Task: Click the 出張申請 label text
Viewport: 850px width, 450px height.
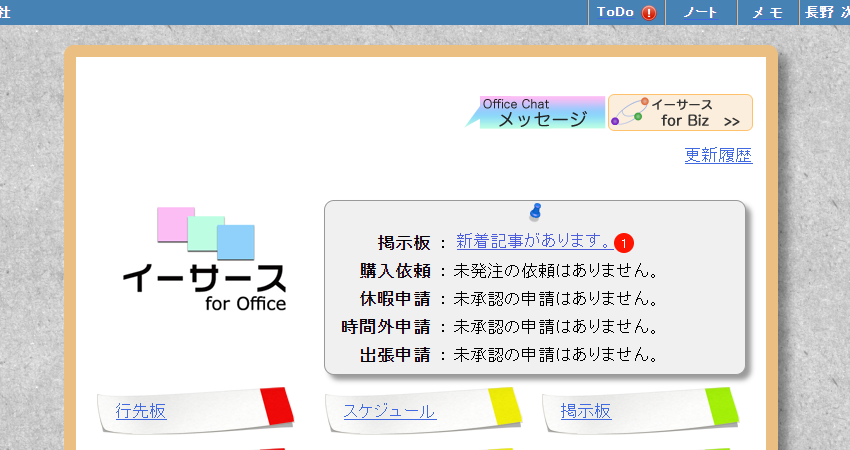Action: click(x=395, y=355)
